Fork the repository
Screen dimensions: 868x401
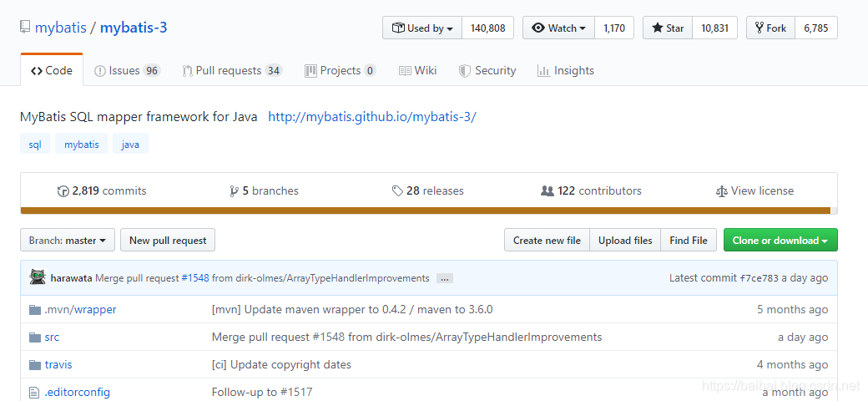point(770,28)
